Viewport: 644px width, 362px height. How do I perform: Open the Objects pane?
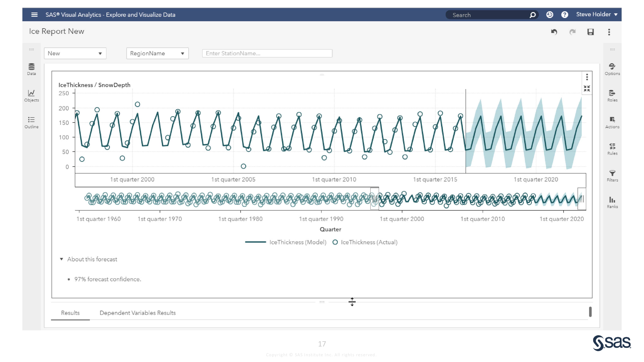pyautogui.click(x=32, y=96)
